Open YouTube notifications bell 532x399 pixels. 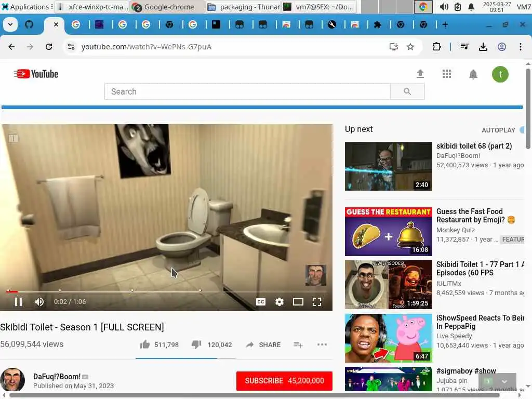click(473, 74)
